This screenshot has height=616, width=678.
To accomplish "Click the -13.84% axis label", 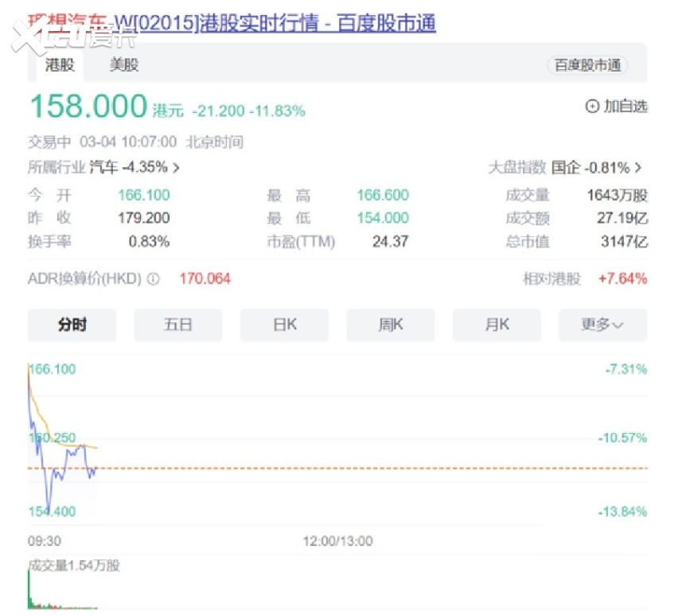I will [x=622, y=512].
